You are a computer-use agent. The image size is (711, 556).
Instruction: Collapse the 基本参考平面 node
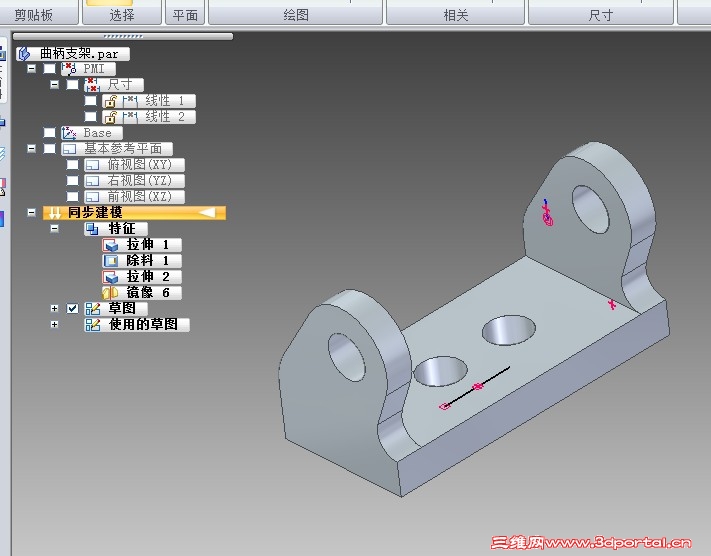[x=31, y=149]
